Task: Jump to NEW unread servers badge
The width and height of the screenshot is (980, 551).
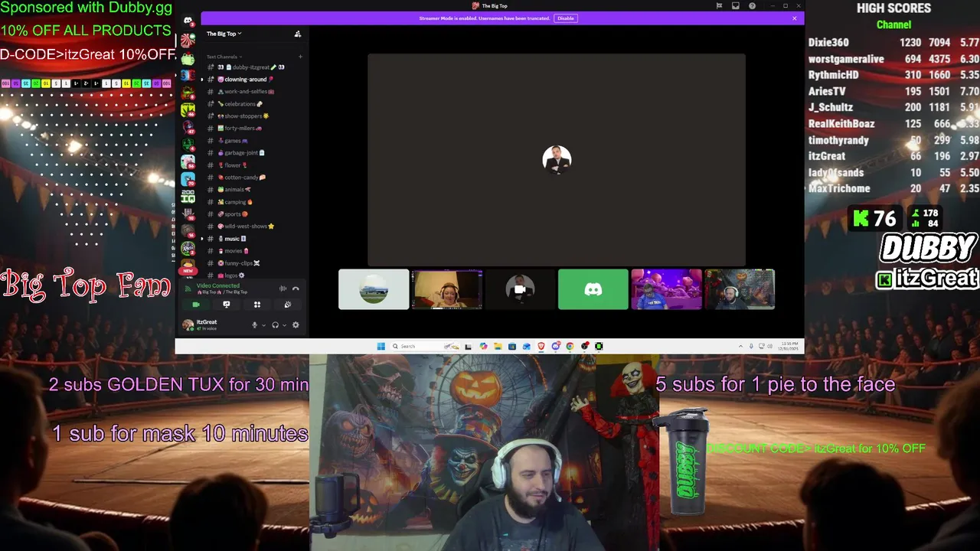Action: (x=188, y=271)
